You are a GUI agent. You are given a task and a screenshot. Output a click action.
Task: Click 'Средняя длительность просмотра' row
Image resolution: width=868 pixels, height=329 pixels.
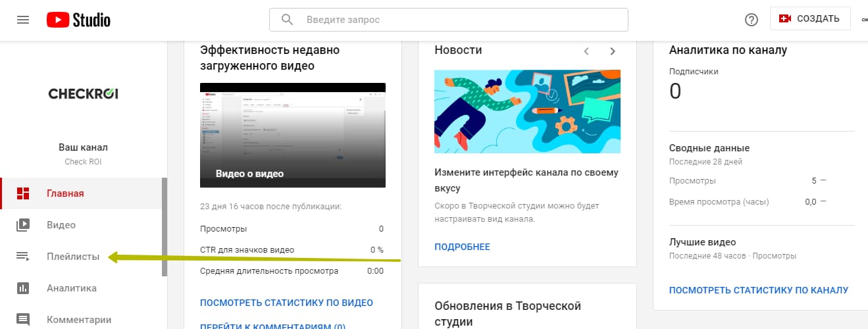pyautogui.click(x=292, y=270)
